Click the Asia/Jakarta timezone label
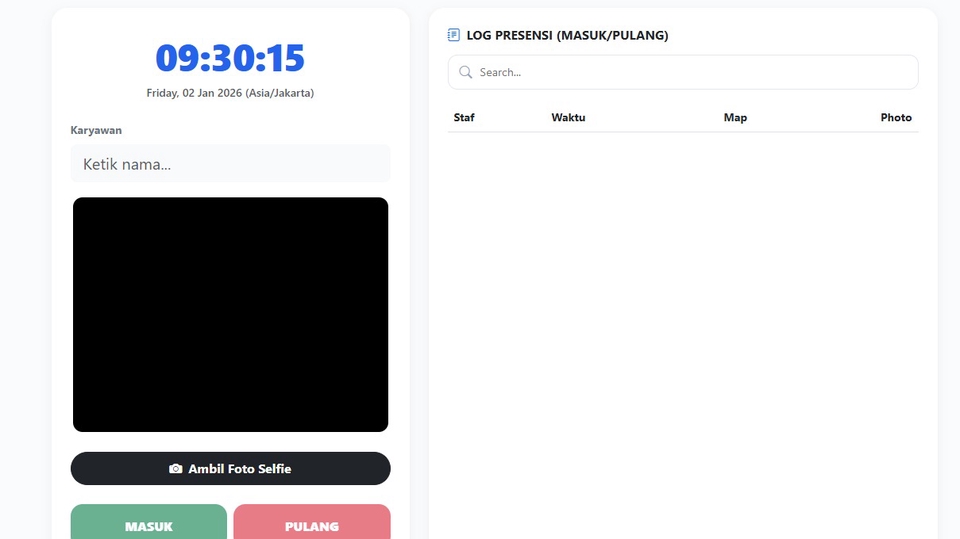 click(280, 93)
